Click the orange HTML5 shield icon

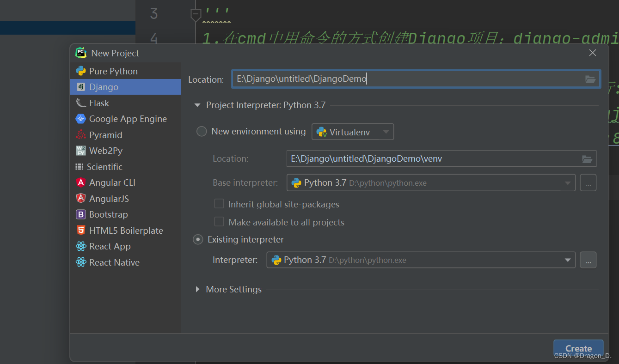[81, 231]
